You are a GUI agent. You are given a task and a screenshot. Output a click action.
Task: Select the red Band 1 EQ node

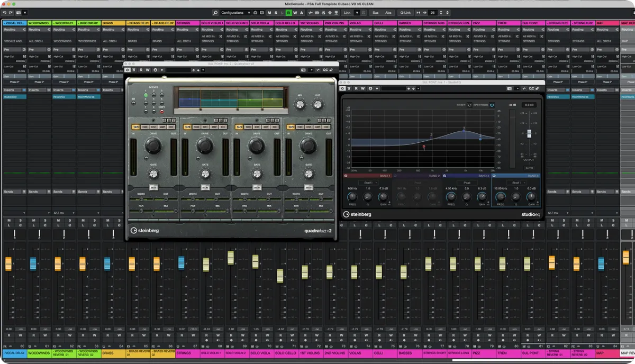click(x=424, y=146)
